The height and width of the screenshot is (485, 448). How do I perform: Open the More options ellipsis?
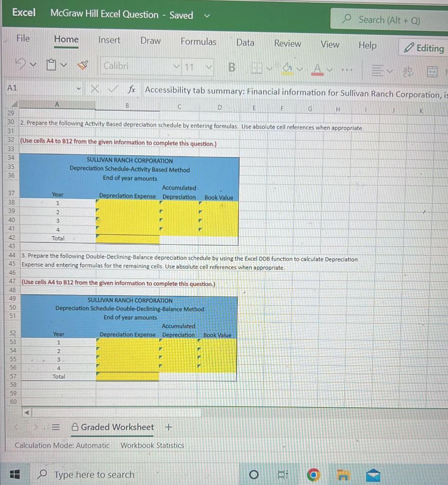347,70
